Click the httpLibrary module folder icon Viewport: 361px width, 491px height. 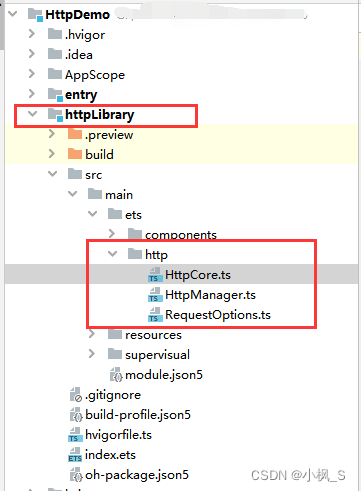click(55, 114)
